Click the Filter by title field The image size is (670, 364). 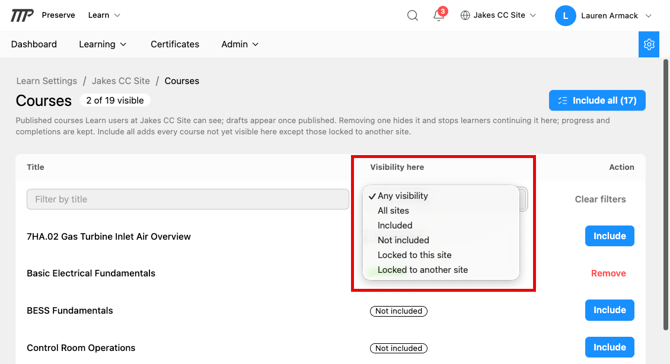click(x=188, y=199)
